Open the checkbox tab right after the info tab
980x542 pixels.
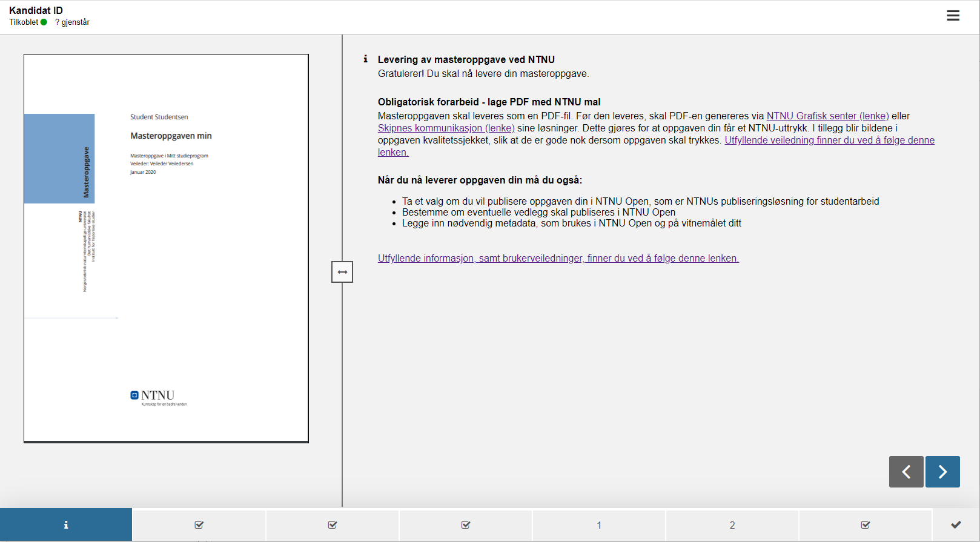199,525
